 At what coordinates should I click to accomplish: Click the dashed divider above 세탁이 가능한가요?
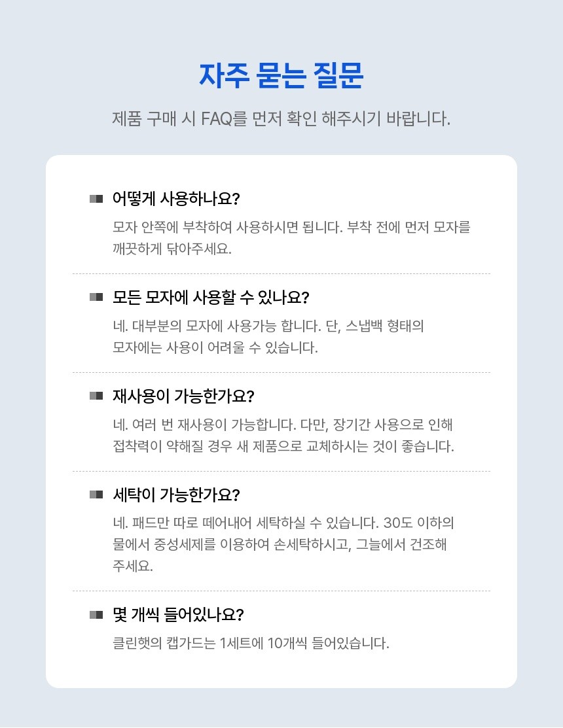pos(281,471)
